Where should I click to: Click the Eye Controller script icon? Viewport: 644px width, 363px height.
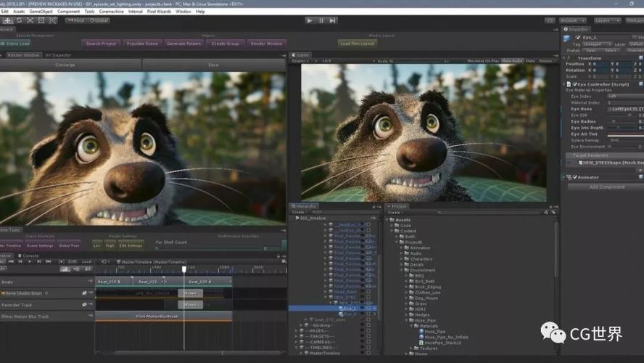[569, 84]
